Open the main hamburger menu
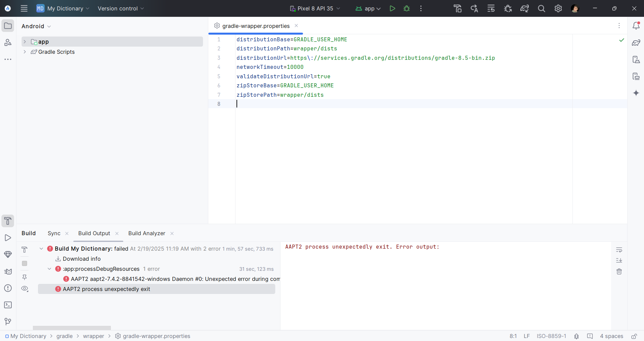644x341 pixels. point(24,8)
